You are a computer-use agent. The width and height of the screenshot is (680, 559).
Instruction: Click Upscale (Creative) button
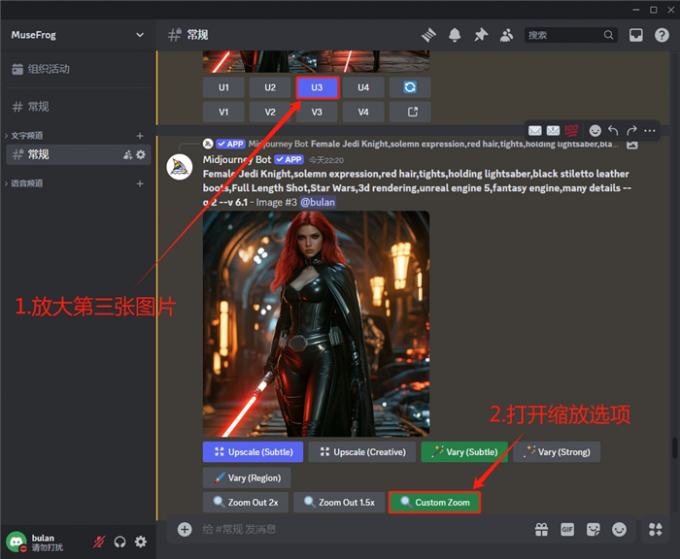[x=362, y=452]
